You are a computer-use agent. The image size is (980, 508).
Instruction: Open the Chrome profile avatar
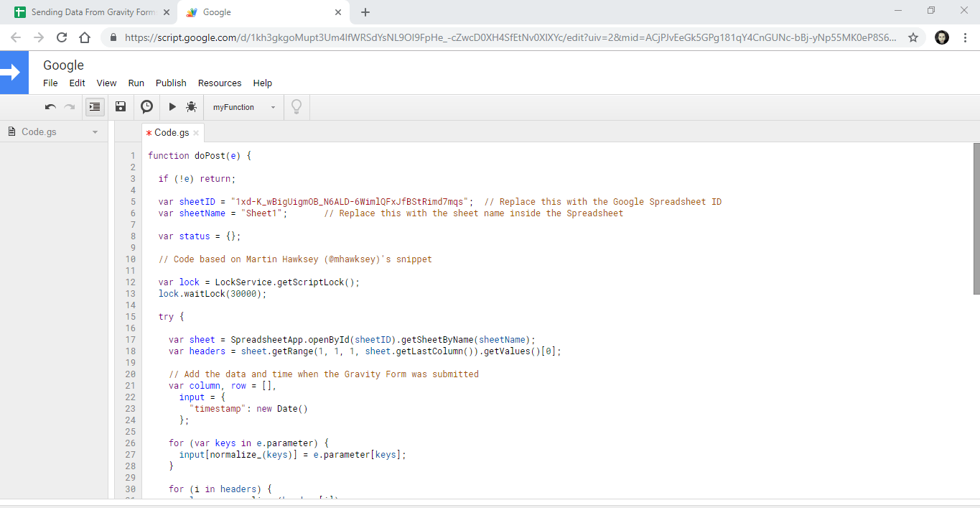(942, 37)
